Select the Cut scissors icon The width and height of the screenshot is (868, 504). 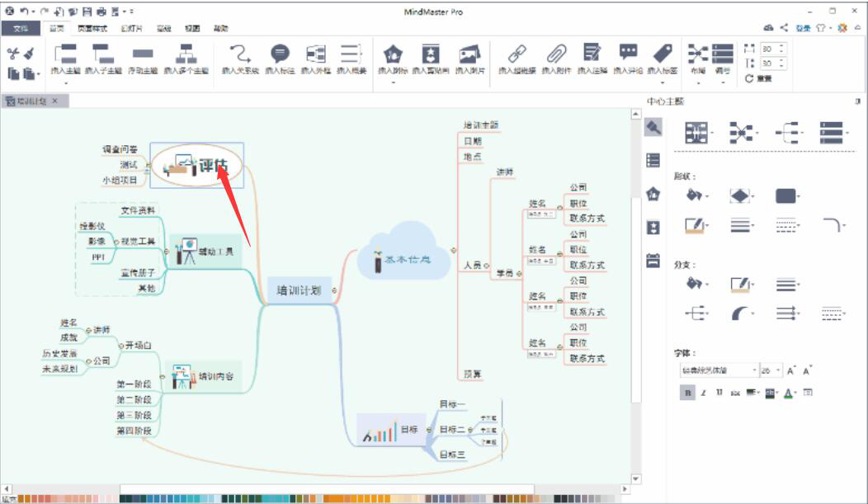point(12,54)
